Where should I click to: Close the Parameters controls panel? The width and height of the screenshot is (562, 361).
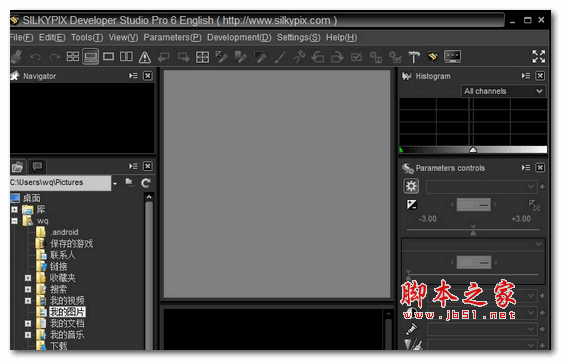(540, 168)
